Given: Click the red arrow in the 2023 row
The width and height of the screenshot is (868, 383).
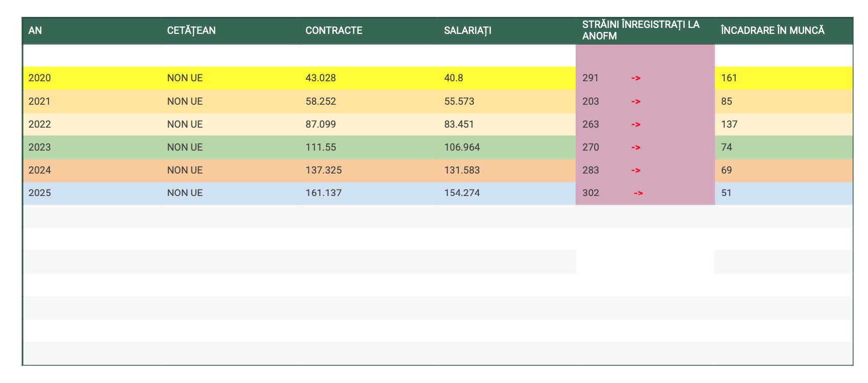Looking at the screenshot, I should coord(636,148).
